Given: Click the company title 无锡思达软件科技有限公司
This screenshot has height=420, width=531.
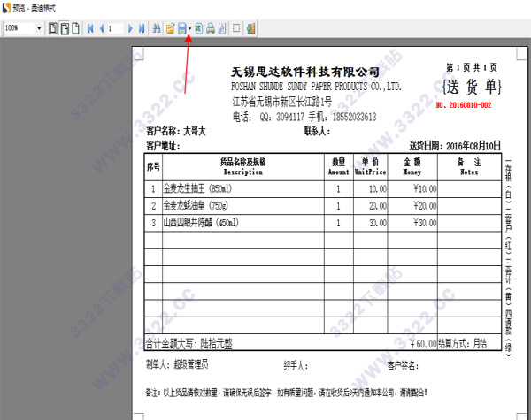Looking at the screenshot, I should click(x=305, y=72).
